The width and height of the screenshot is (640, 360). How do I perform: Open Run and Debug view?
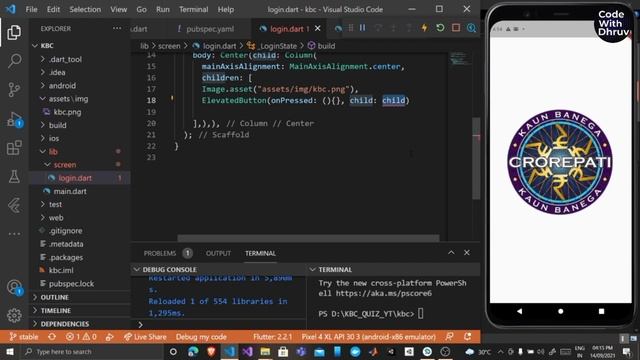coord(14,120)
